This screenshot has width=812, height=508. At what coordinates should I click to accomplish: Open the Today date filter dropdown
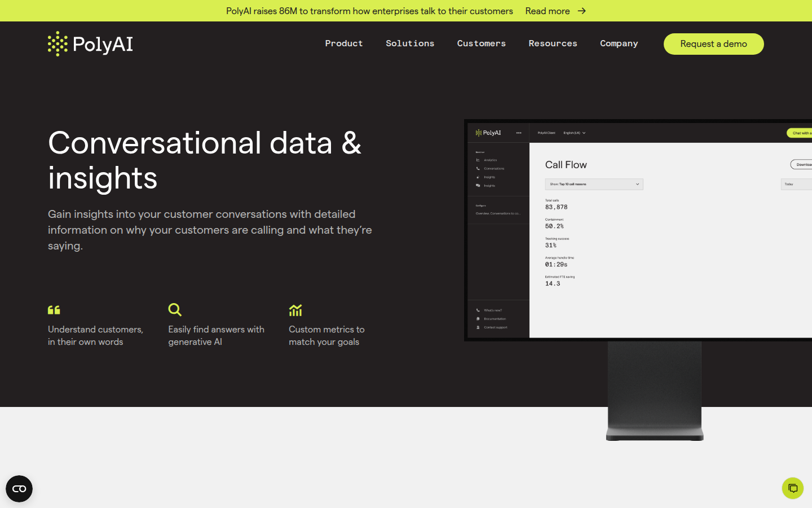click(x=795, y=184)
